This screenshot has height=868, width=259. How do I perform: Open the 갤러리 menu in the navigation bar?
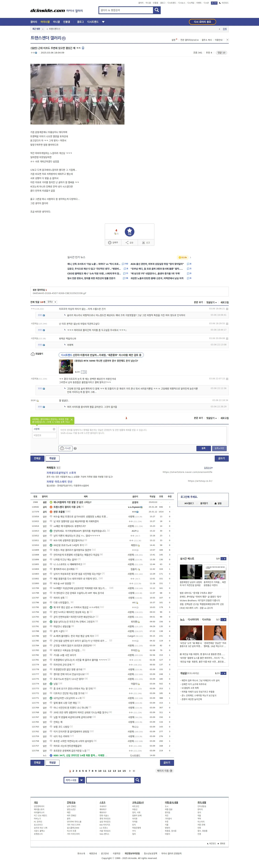tap(34, 22)
